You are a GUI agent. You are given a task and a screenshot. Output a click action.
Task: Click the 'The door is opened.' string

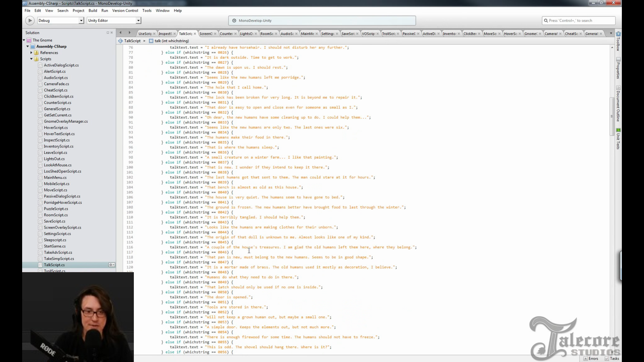tap(228, 297)
